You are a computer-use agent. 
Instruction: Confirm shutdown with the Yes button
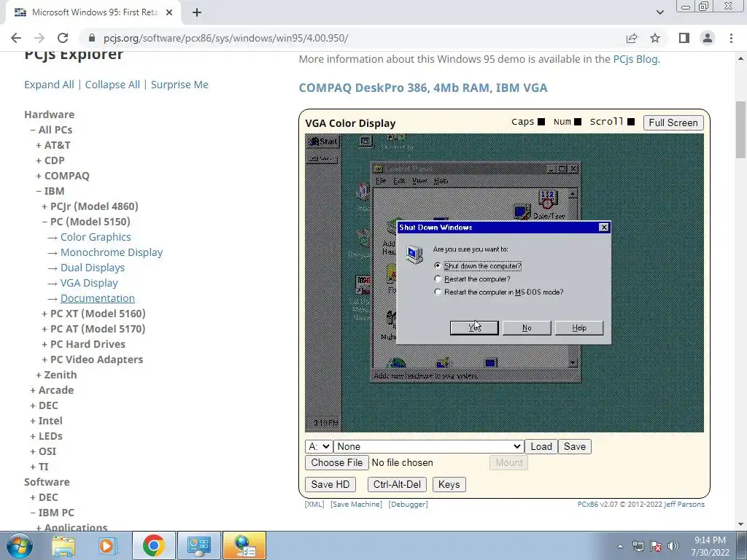[x=474, y=327]
